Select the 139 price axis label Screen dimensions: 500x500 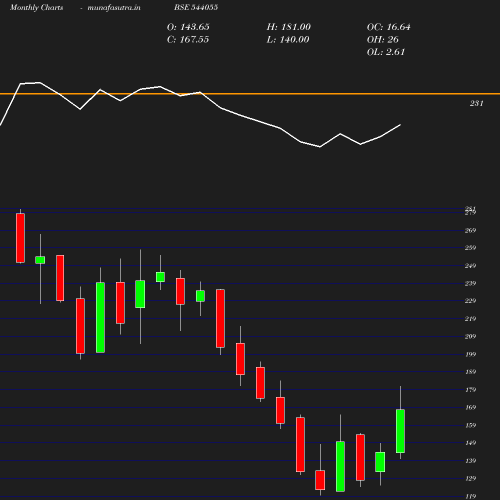coord(470,461)
